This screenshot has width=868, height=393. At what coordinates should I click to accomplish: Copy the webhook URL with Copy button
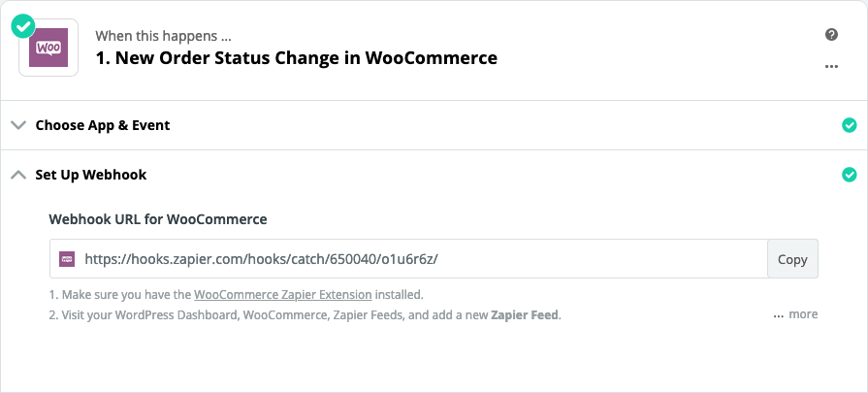point(792,259)
